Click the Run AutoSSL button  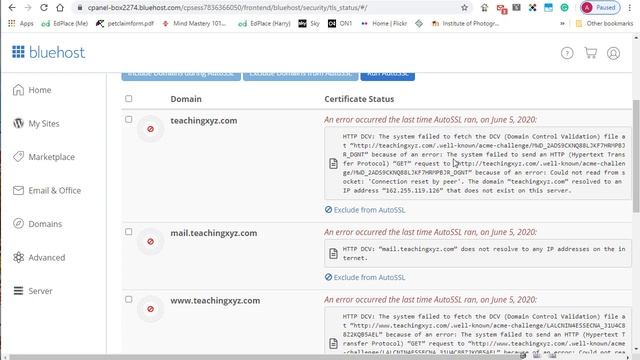point(387,76)
